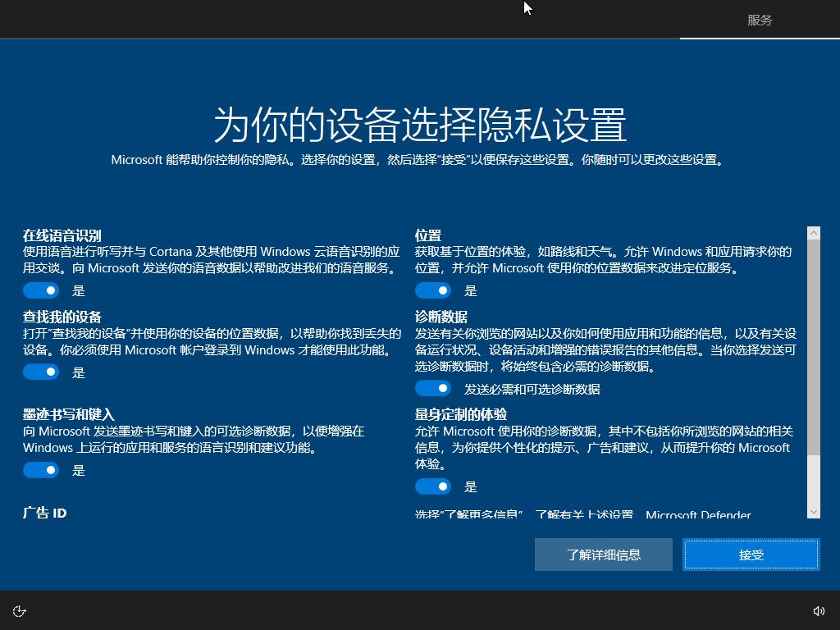Turn off the 查找我的设备 switch
840x630 pixels.
pyautogui.click(x=41, y=372)
